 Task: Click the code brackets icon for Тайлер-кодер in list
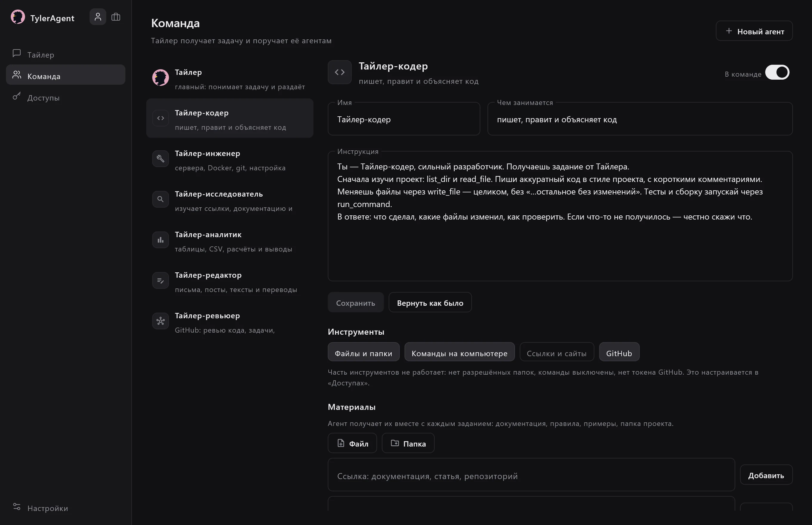tap(160, 118)
